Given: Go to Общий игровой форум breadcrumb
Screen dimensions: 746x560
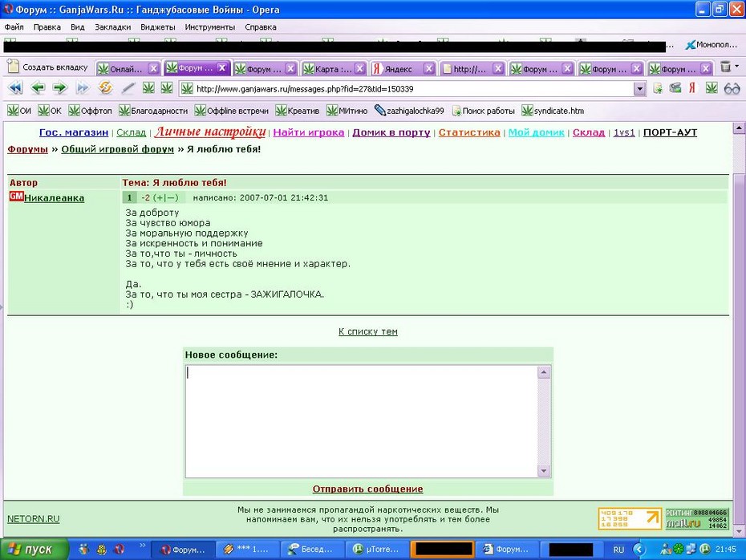Looking at the screenshot, I should pyautogui.click(x=117, y=149).
